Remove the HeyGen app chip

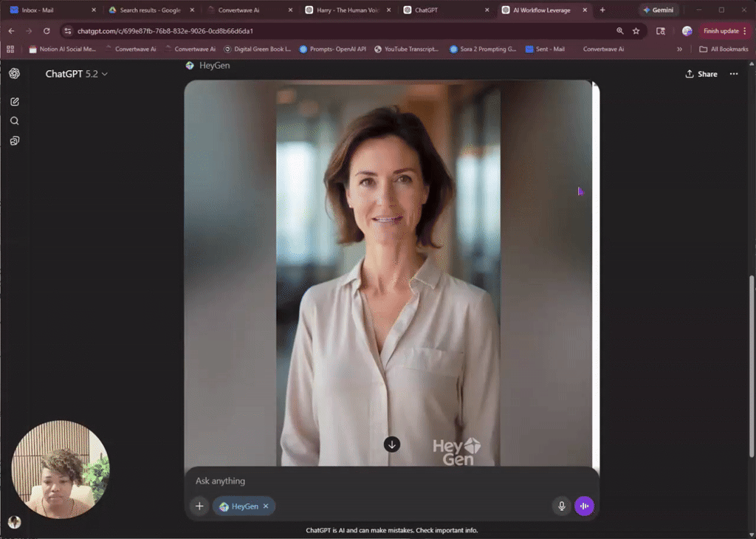click(266, 506)
